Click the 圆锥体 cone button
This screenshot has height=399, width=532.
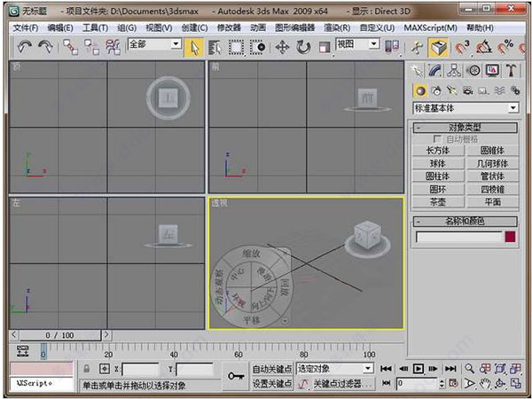[x=493, y=151]
